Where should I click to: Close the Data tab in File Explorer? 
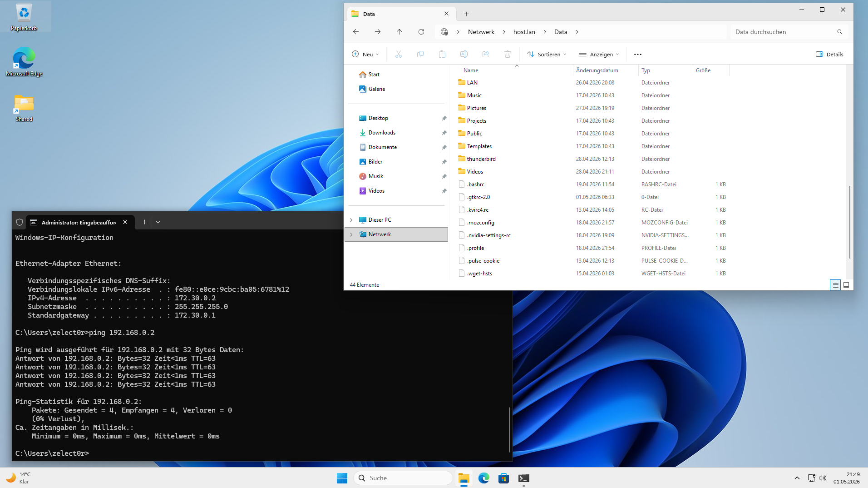(447, 14)
